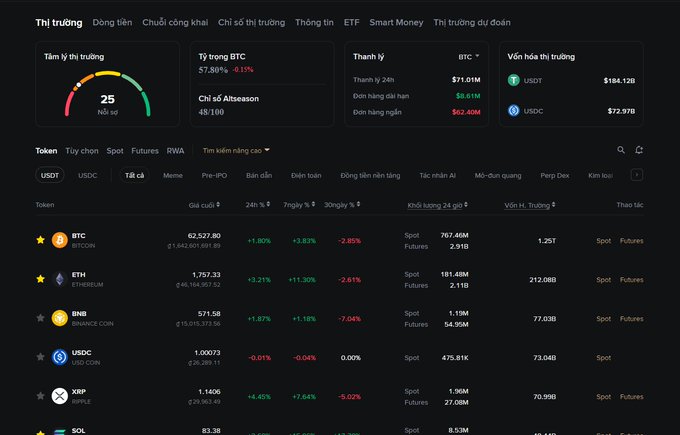The width and height of the screenshot is (680, 435).
Task: Click the Chỉ số Altseason 48/100 value
Action: coord(211,112)
